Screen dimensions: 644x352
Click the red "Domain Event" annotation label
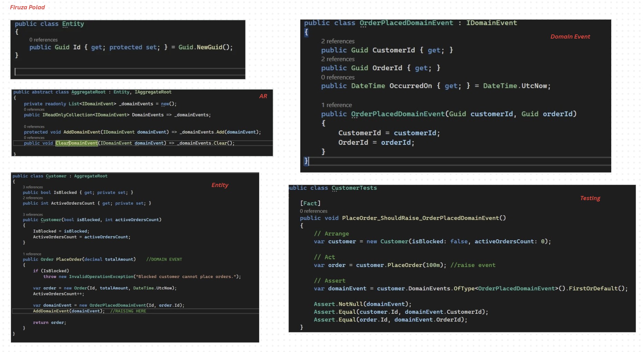coord(570,37)
